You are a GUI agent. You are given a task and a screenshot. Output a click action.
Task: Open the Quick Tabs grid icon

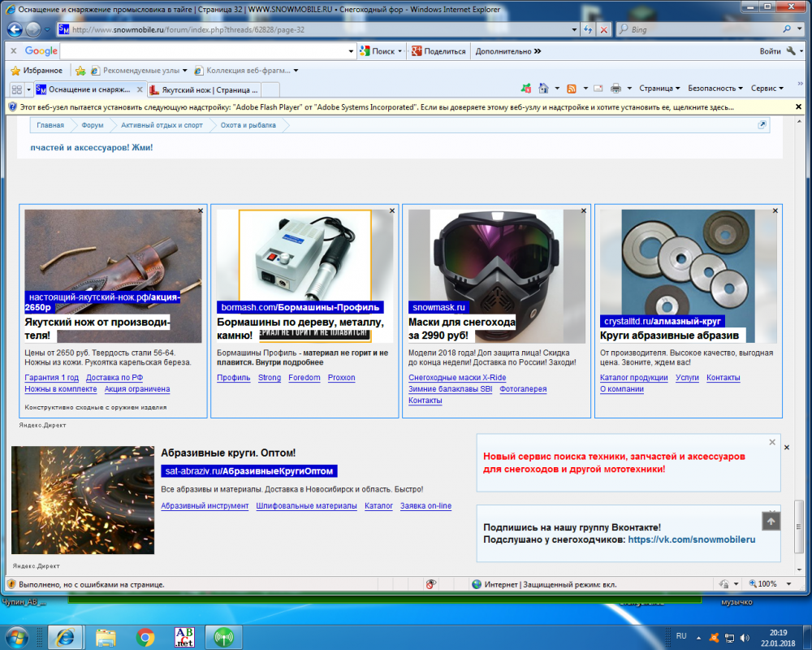pyautogui.click(x=16, y=89)
